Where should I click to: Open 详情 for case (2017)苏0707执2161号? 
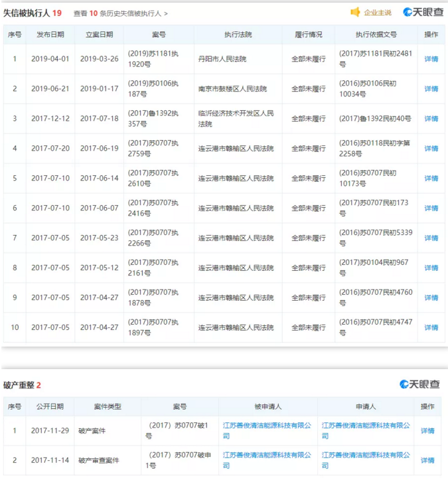(431, 268)
